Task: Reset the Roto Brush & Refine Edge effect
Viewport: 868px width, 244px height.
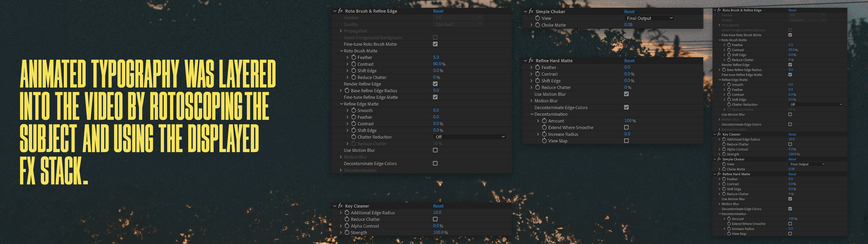Action: 438,11
